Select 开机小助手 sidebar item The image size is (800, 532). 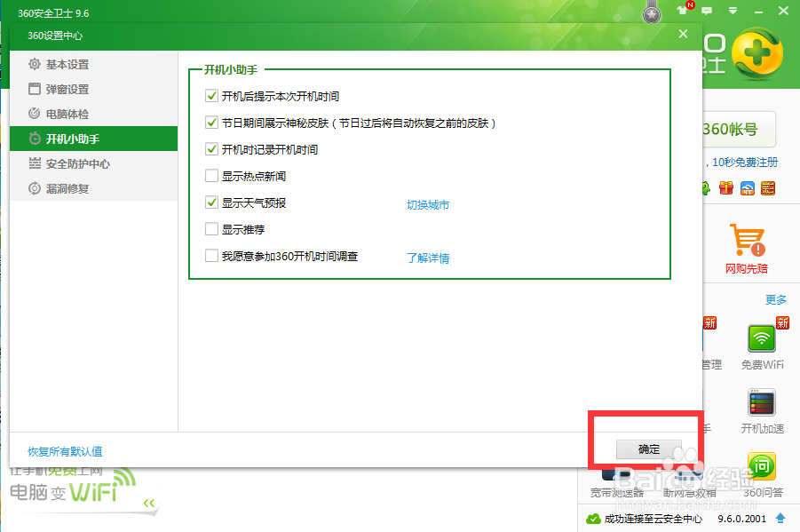pyautogui.click(x=93, y=139)
